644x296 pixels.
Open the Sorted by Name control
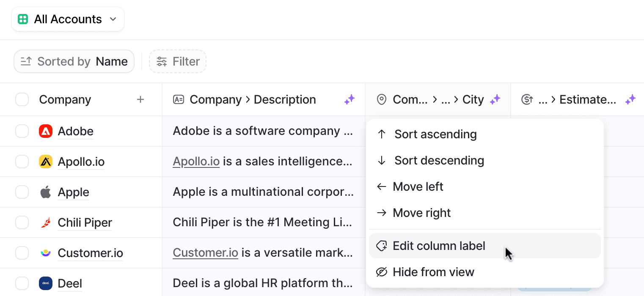click(x=74, y=61)
